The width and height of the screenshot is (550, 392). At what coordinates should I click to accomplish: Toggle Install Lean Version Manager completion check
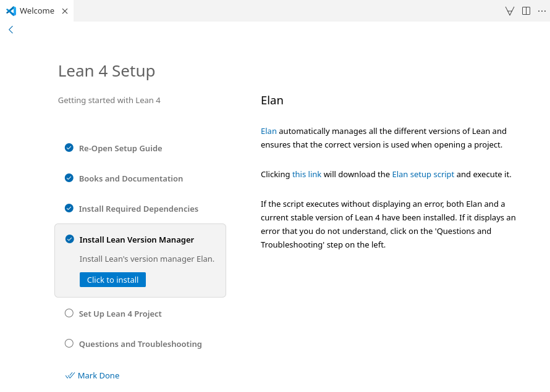pos(70,239)
